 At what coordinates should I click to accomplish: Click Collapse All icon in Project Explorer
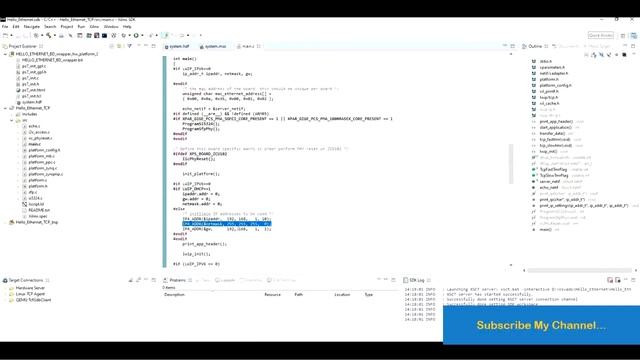click(111, 46)
